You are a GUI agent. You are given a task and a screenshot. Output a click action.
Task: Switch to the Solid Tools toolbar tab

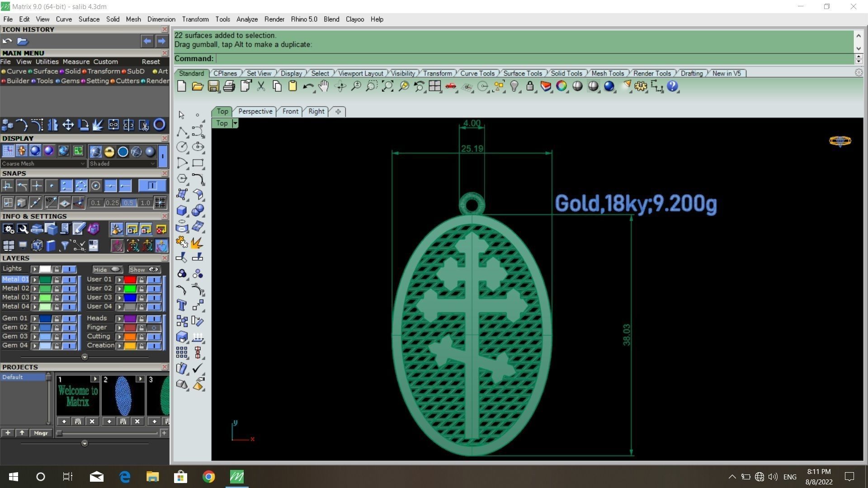point(566,73)
